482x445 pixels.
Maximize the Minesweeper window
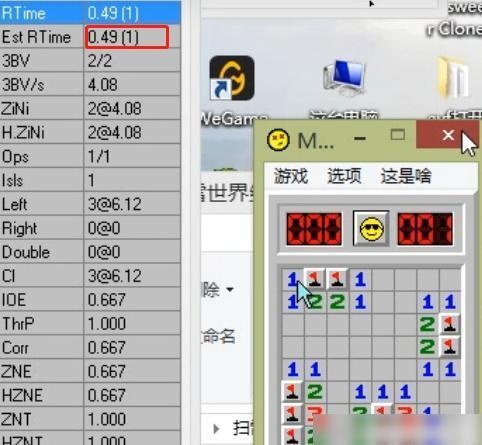pos(398,135)
